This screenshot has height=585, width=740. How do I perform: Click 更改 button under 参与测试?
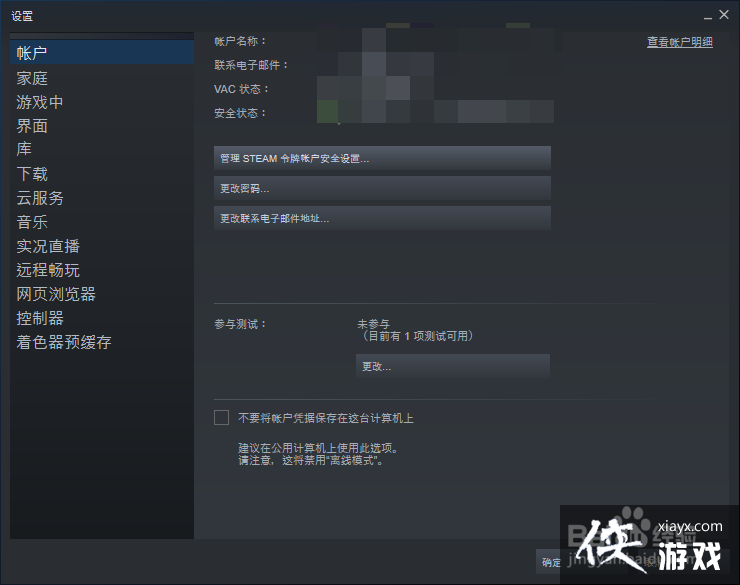[453, 366]
